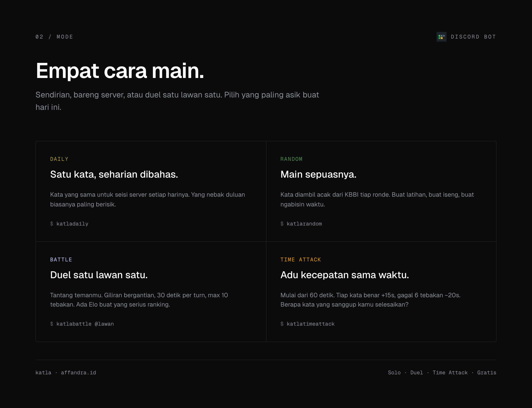Click the katladaily command text
The image size is (532, 408).
69,224
